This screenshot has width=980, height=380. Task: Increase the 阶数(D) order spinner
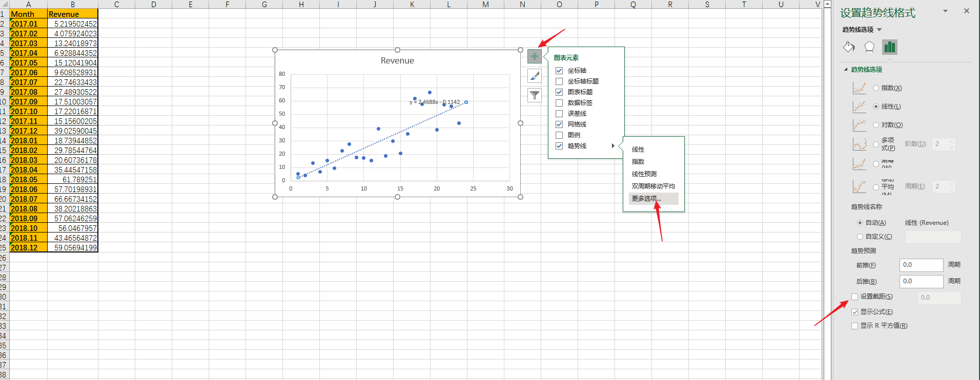(951, 141)
